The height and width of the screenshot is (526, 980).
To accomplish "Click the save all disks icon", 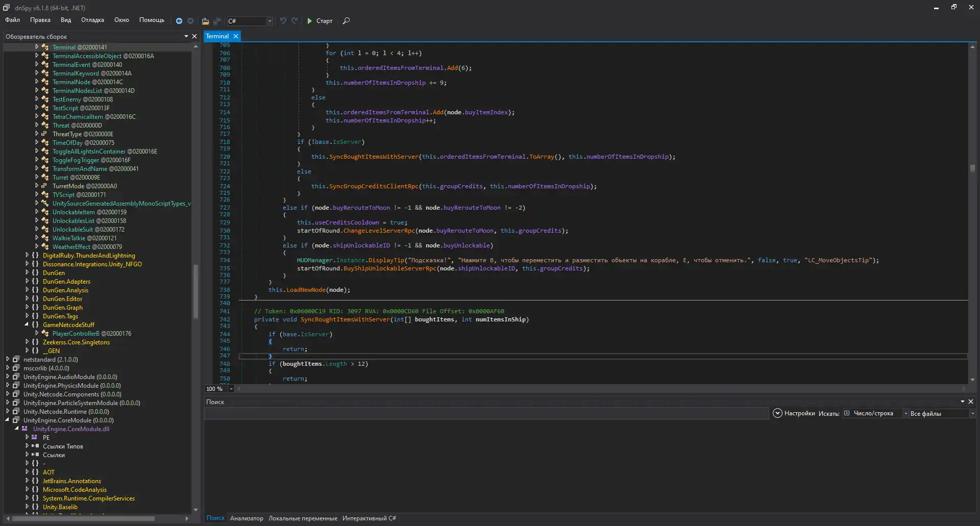I will coord(217,21).
